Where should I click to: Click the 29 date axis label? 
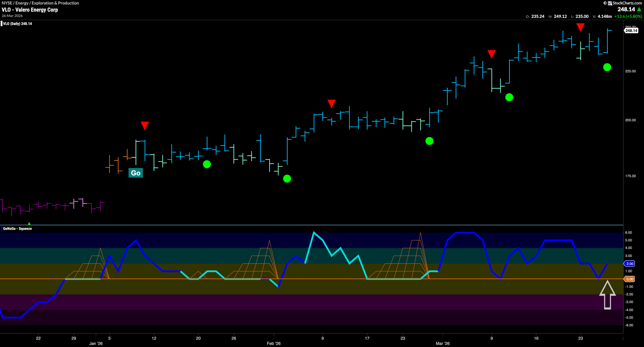(x=74, y=338)
